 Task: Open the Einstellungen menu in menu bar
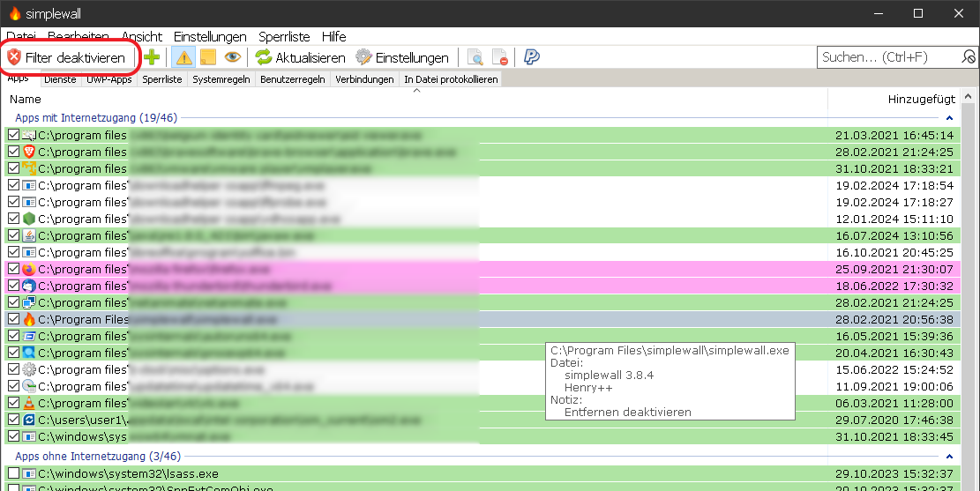[x=210, y=37]
